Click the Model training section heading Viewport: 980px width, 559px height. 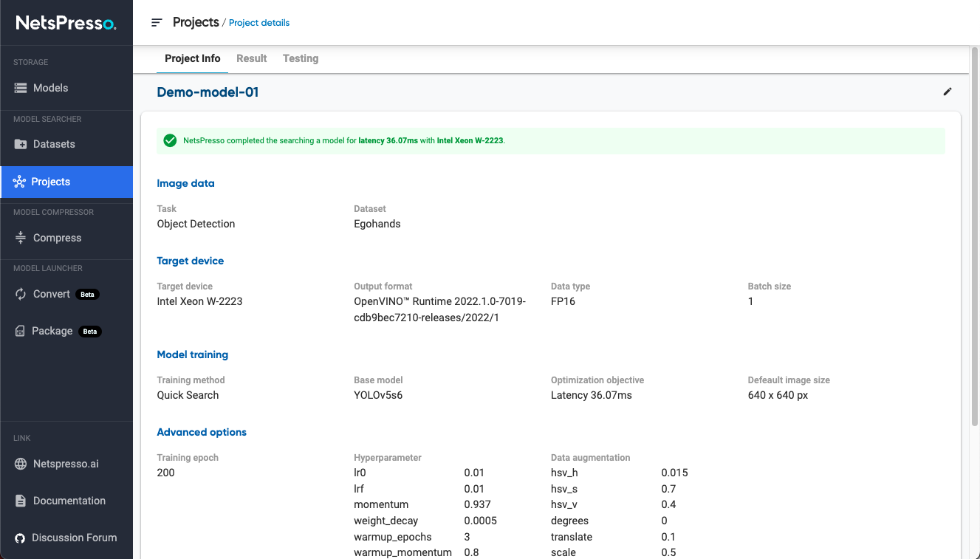[x=192, y=354]
